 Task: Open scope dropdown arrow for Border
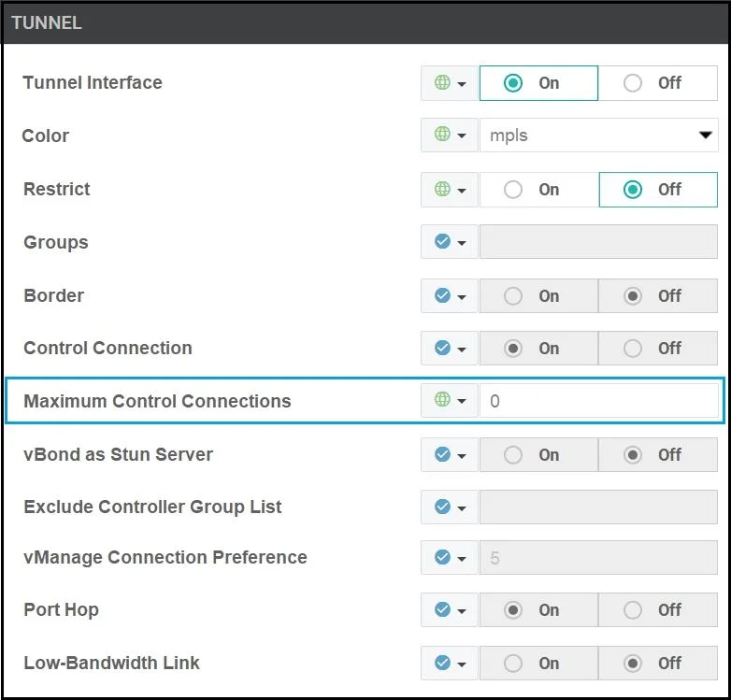point(462,297)
